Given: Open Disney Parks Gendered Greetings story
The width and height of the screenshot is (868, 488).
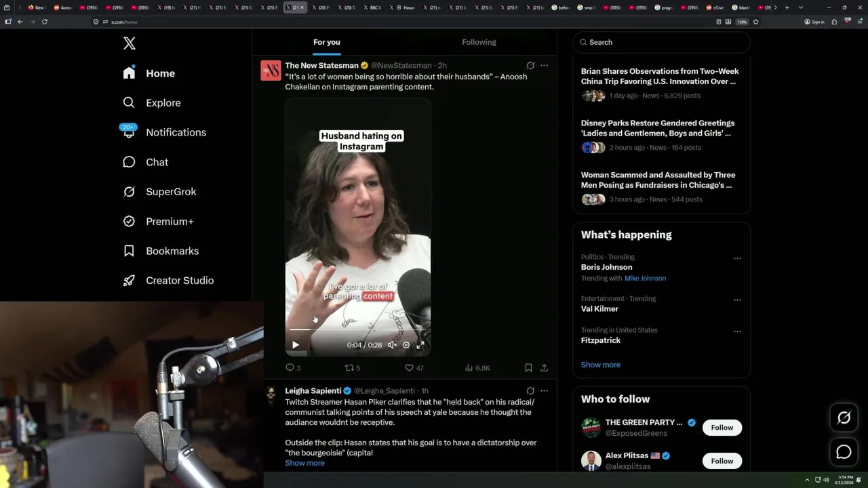Looking at the screenshot, I should 658,128.
